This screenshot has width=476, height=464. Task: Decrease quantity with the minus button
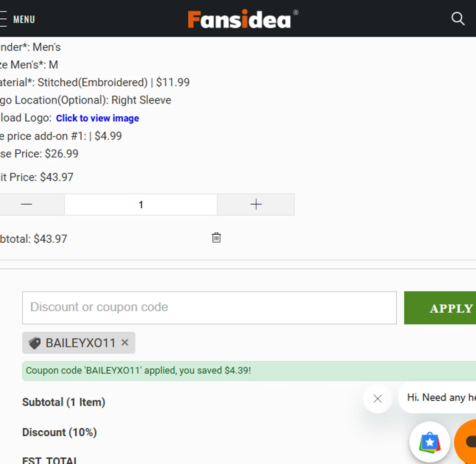[27, 205]
